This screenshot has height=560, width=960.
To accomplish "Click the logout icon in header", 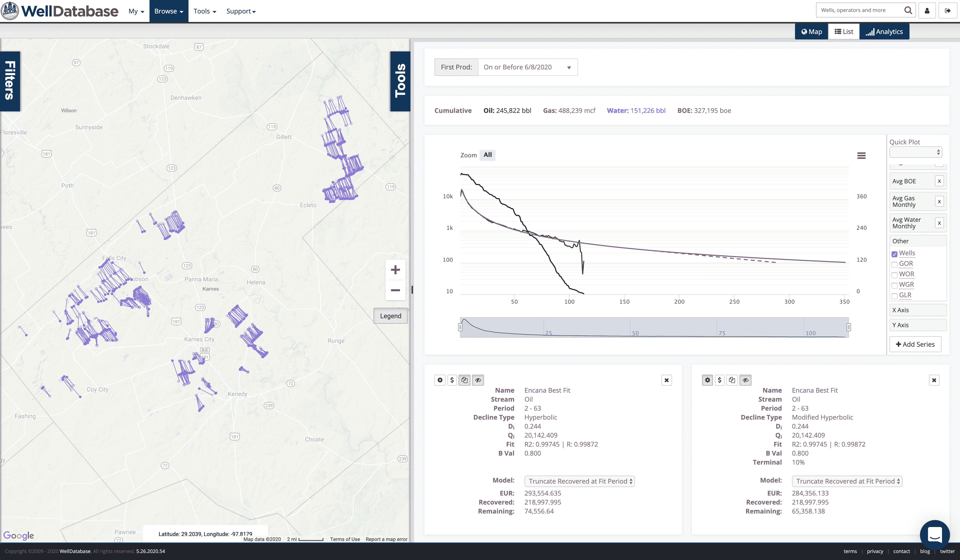I will (x=947, y=11).
